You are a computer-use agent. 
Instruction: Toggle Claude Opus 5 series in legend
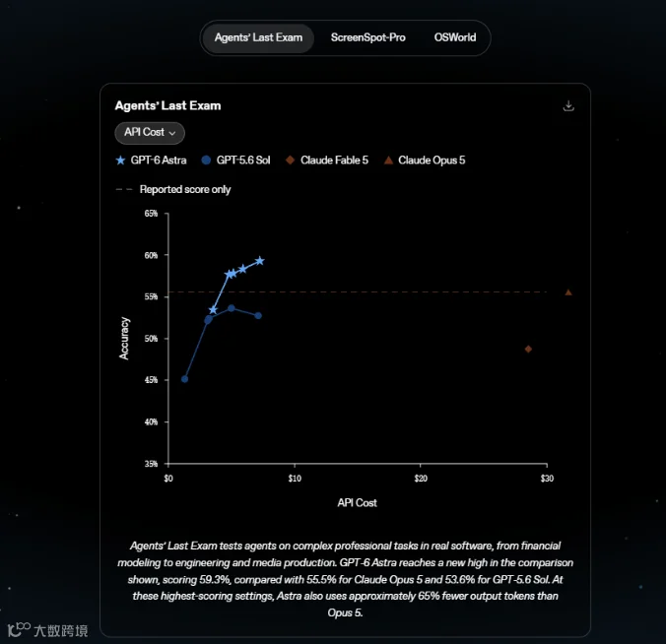point(425,161)
